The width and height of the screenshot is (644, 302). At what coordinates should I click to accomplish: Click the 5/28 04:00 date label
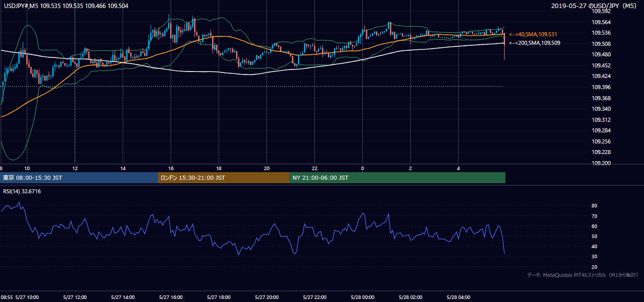[x=459, y=297]
